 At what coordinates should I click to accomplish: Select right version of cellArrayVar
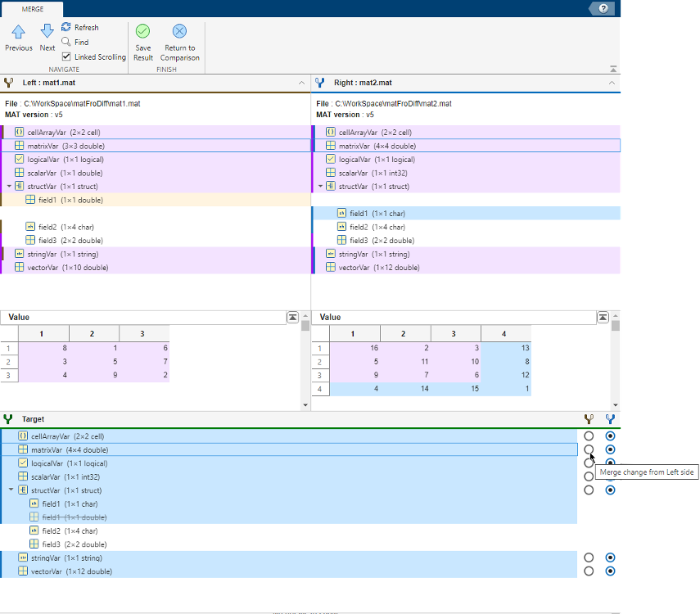click(610, 436)
